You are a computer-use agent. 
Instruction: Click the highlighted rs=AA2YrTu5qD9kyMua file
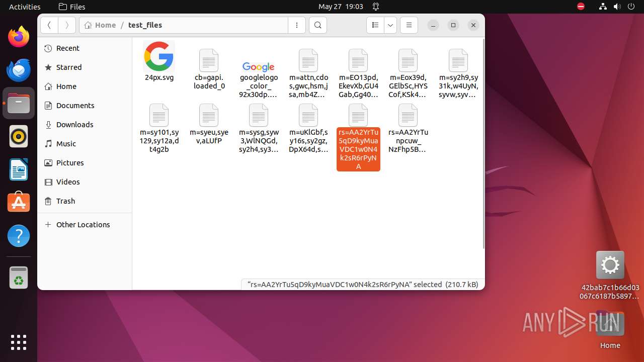(358, 137)
